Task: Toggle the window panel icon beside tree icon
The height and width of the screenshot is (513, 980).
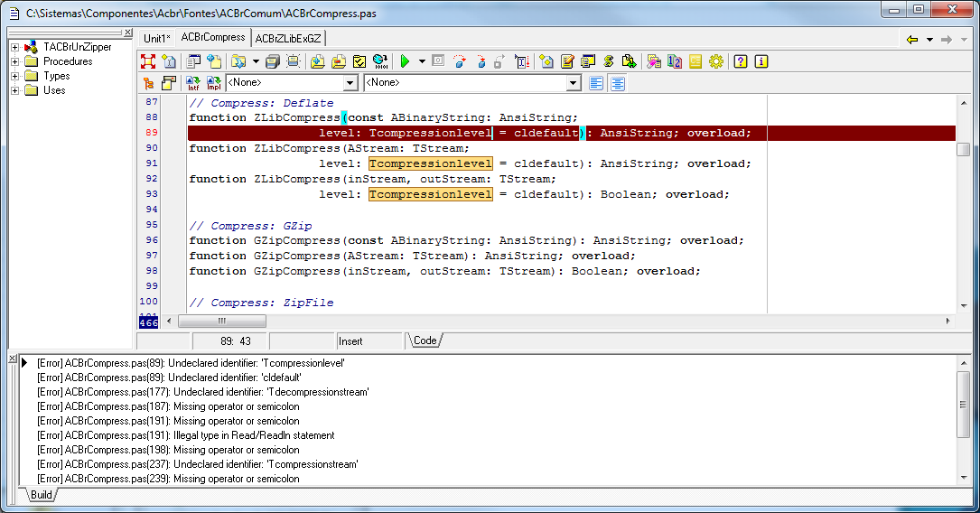Action: [x=169, y=83]
